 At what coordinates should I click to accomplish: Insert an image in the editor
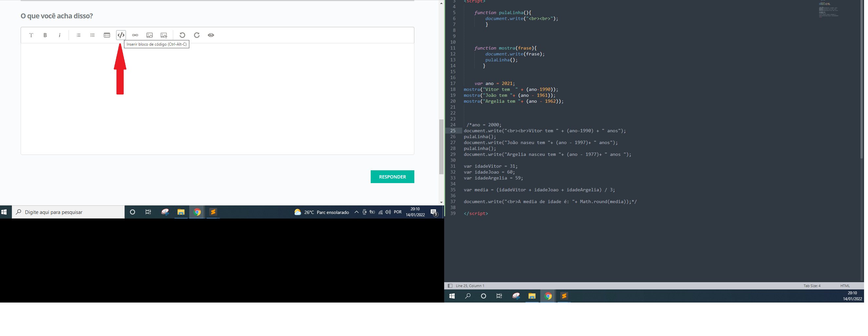[150, 35]
